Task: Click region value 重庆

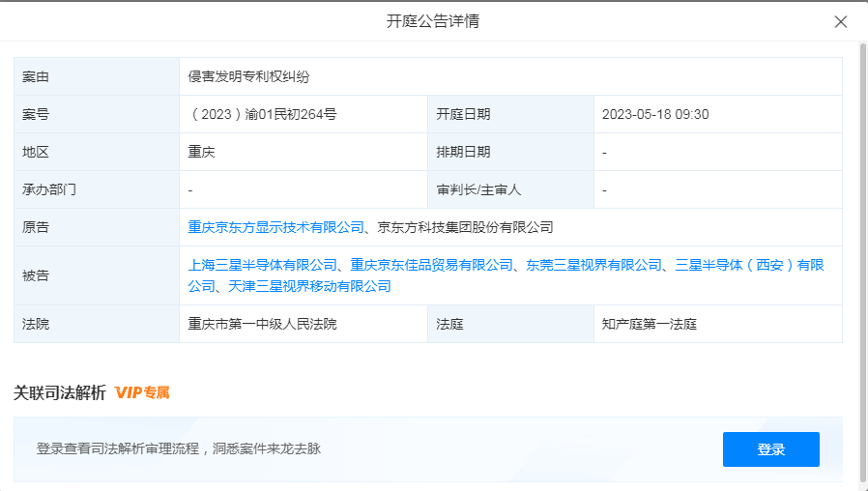Action: coord(201,152)
